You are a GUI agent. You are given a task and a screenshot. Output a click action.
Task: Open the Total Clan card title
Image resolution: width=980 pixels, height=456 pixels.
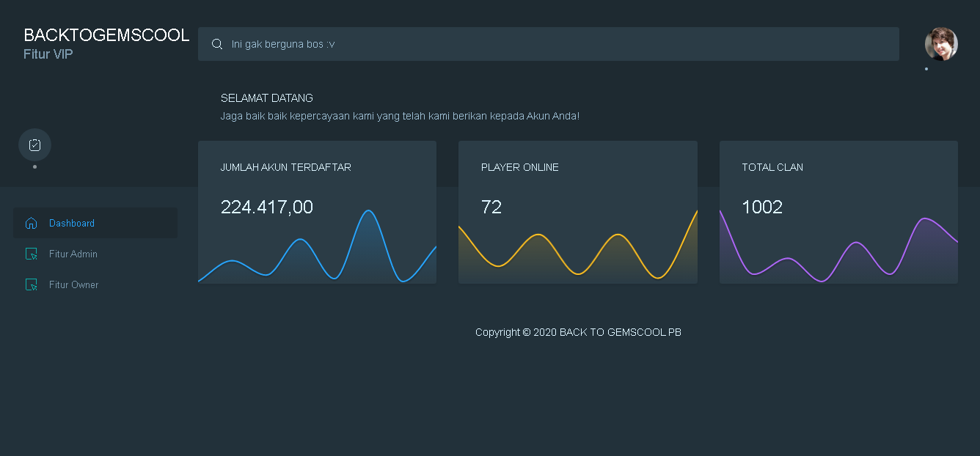(x=772, y=167)
